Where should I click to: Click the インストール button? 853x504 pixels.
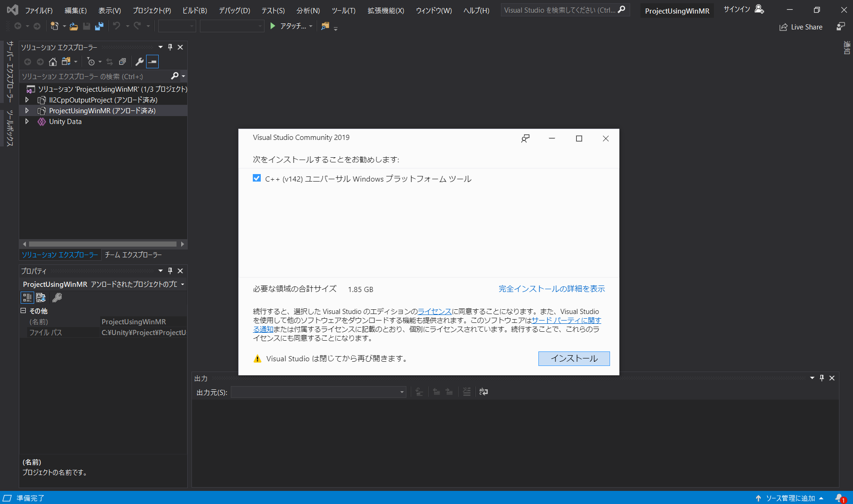pos(574,358)
